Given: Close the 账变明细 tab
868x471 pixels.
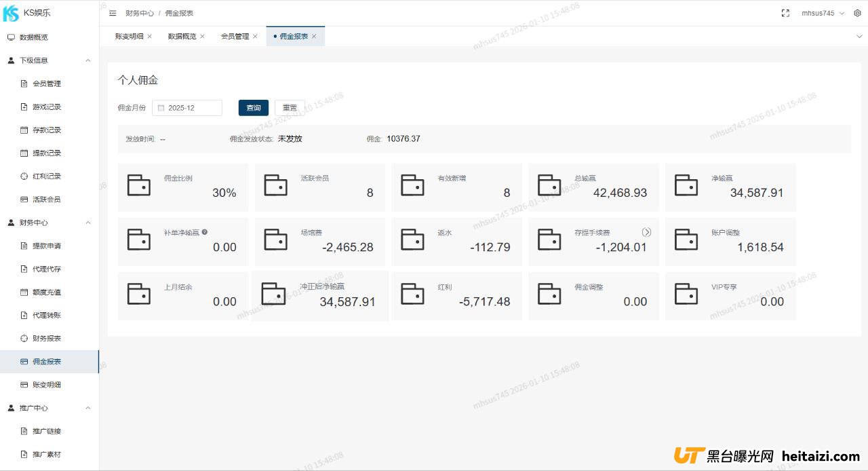Looking at the screenshot, I should (x=149, y=36).
